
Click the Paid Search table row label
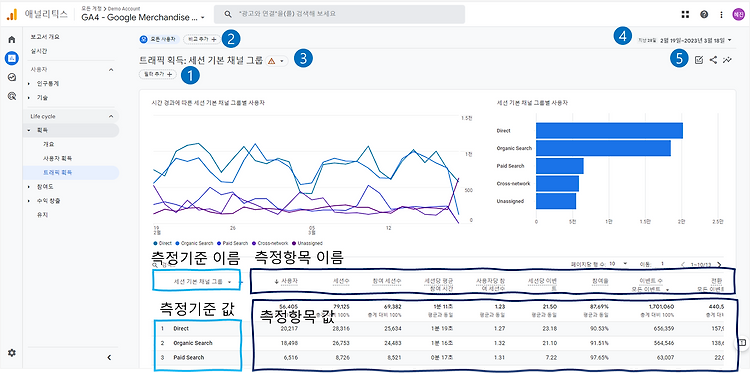[187, 357]
